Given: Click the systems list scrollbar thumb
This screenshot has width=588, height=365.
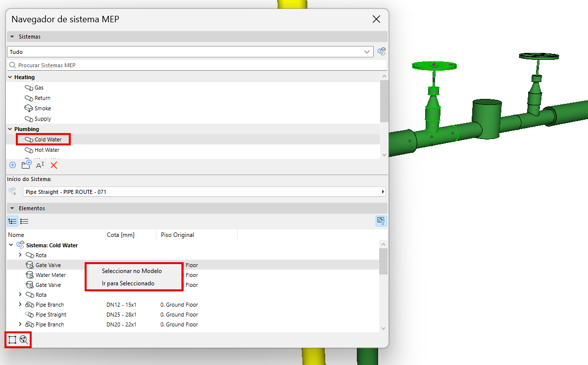Looking at the screenshot, I should (x=384, y=101).
